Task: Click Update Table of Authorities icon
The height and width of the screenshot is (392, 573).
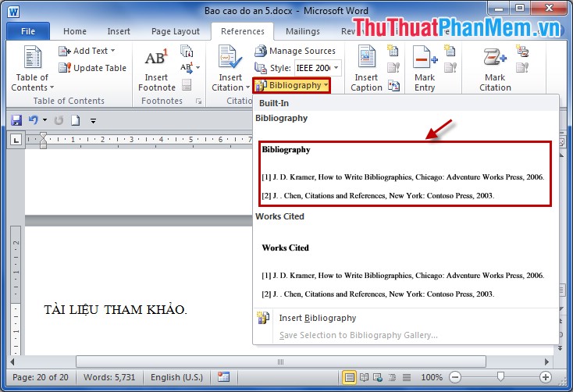Action: point(522,68)
